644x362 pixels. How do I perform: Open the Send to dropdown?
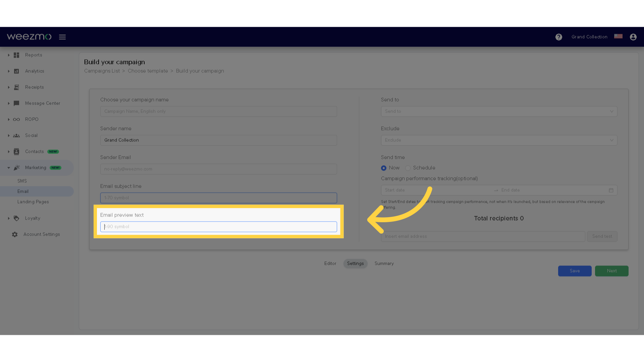click(x=499, y=111)
